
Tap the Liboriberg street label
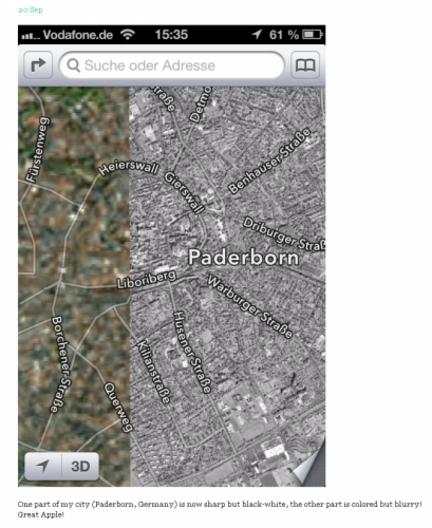[146, 279]
